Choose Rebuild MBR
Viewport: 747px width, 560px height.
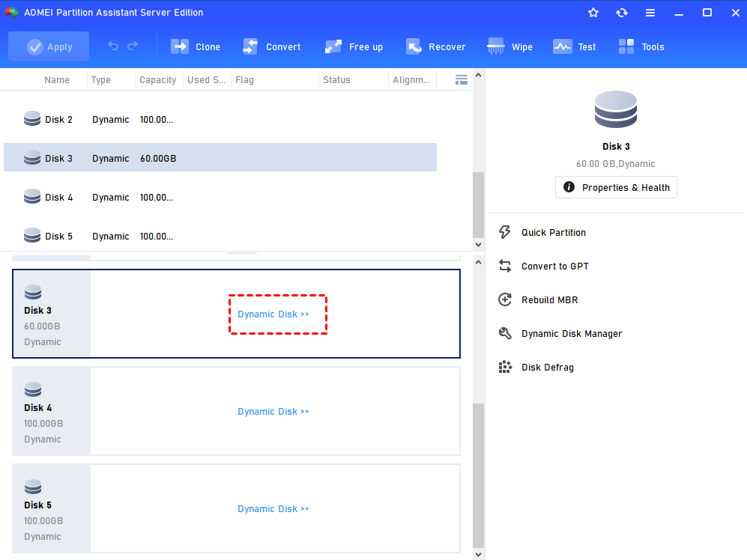coord(550,300)
